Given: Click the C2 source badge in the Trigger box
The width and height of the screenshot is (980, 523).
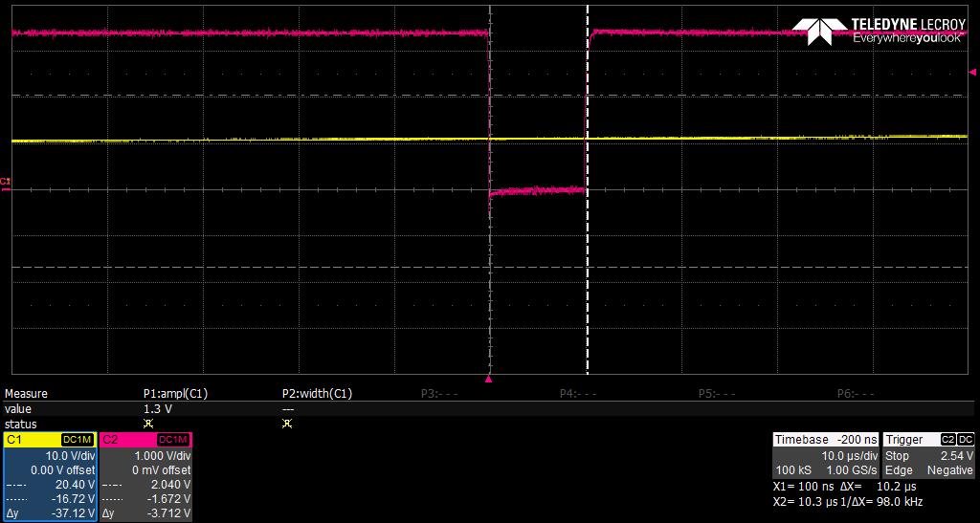Looking at the screenshot, I should [x=948, y=440].
